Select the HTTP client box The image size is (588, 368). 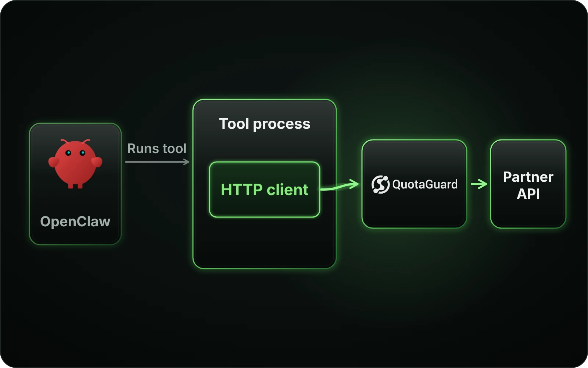coord(265,190)
